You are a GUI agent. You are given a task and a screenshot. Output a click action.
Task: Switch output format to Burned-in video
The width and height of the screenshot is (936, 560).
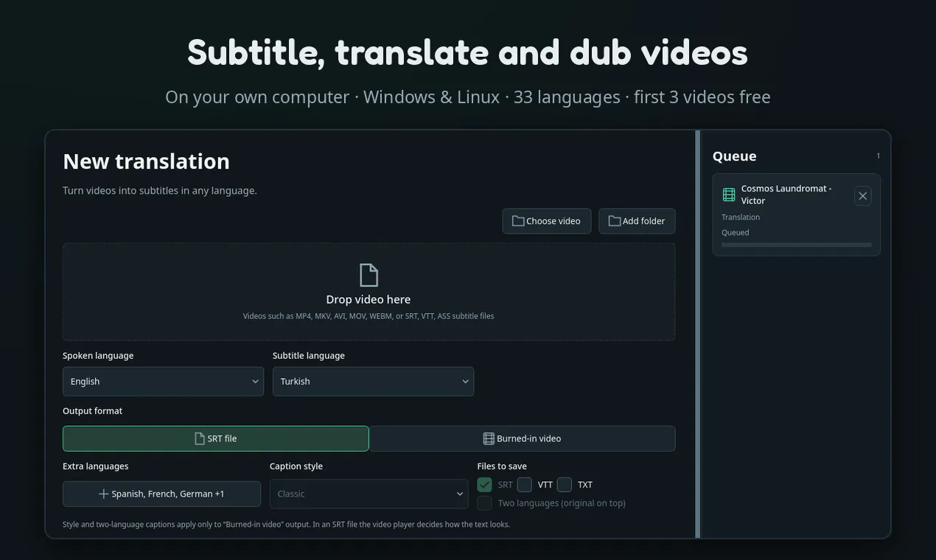click(x=522, y=438)
